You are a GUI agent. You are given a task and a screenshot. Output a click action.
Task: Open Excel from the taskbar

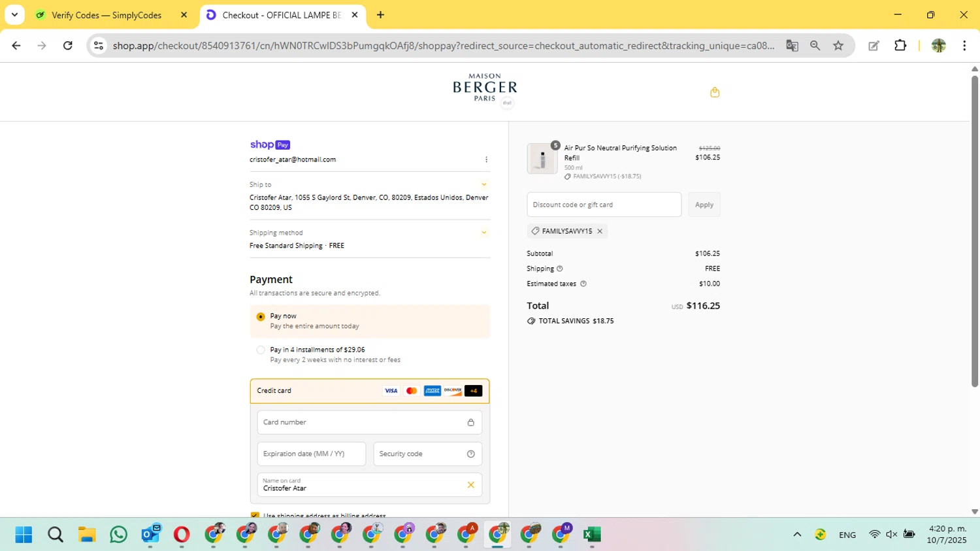[592, 535]
